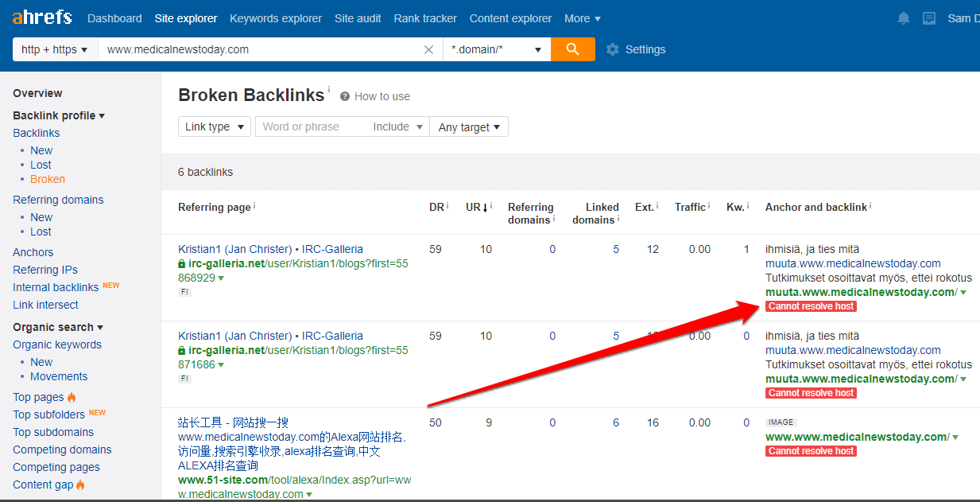Click info icon next to Referring page header
The image size is (980, 502).
(x=254, y=206)
